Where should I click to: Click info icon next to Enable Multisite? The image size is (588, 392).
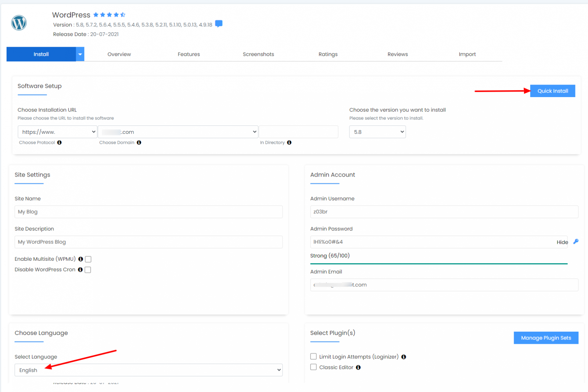click(80, 259)
